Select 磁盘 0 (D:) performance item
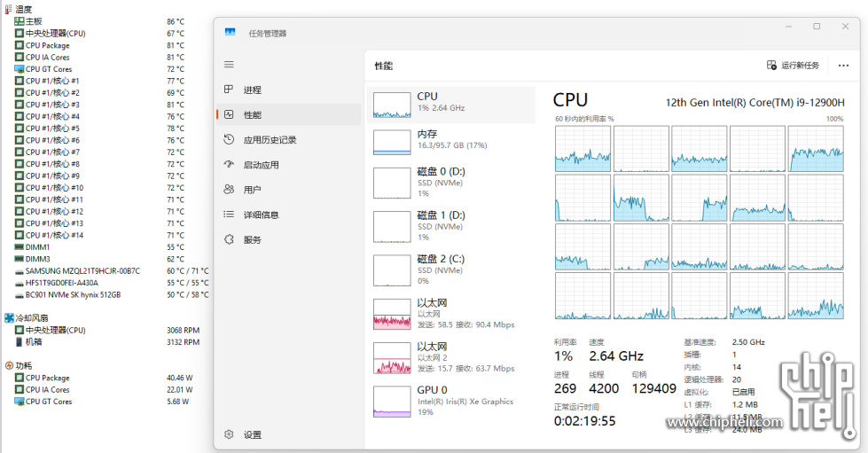868x453 pixels. click(x=450, y=182)
